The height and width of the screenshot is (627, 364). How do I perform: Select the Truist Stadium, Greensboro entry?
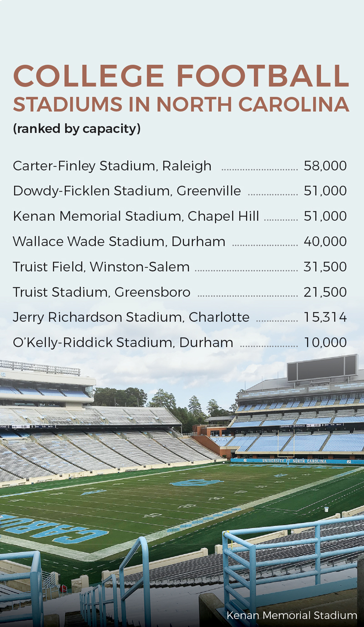point(180,292)
